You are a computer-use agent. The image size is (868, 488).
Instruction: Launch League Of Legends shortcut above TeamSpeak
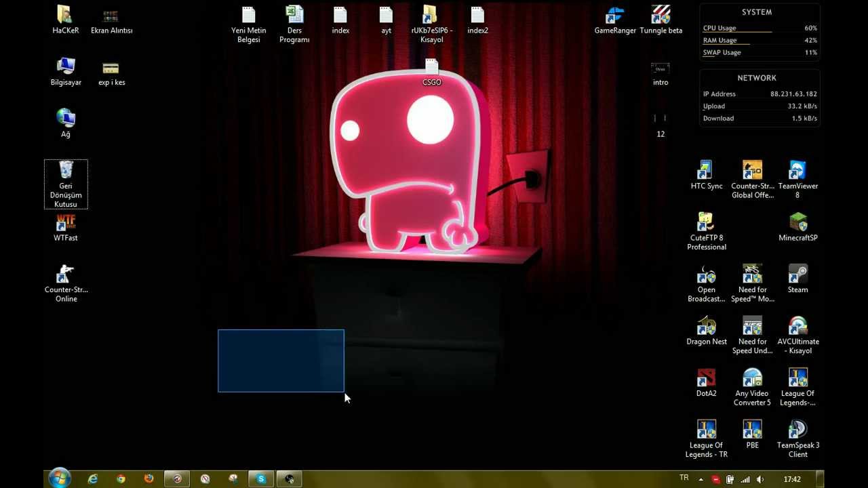797,387
